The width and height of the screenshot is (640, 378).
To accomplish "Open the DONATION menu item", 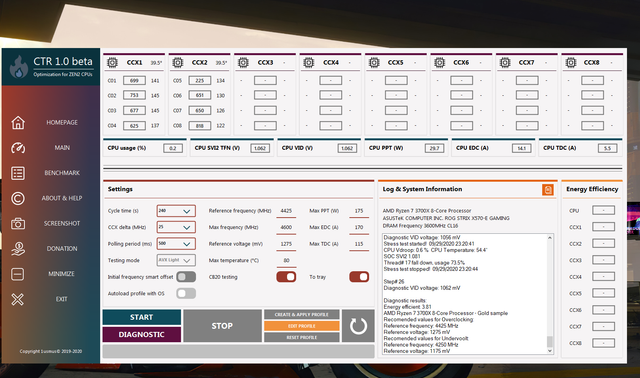I will click(x=62, y=249).
